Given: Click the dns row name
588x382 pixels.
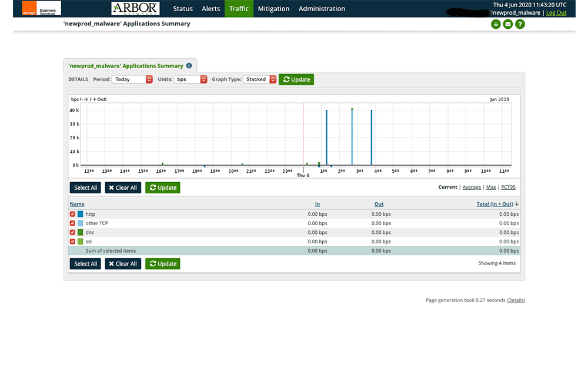Looking at the screenshot, I should tap(89, 232).
